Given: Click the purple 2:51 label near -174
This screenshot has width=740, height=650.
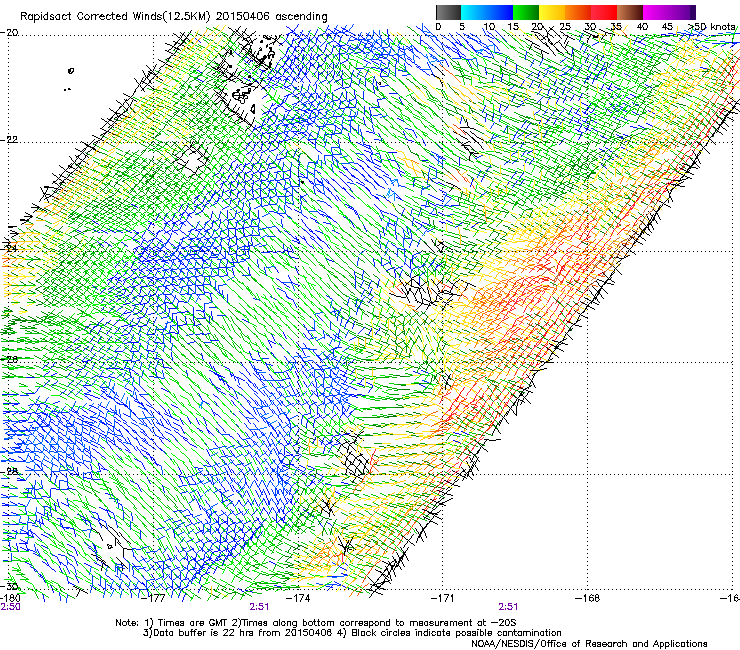Looking at the screenshot, I should (x=260, y=607).
